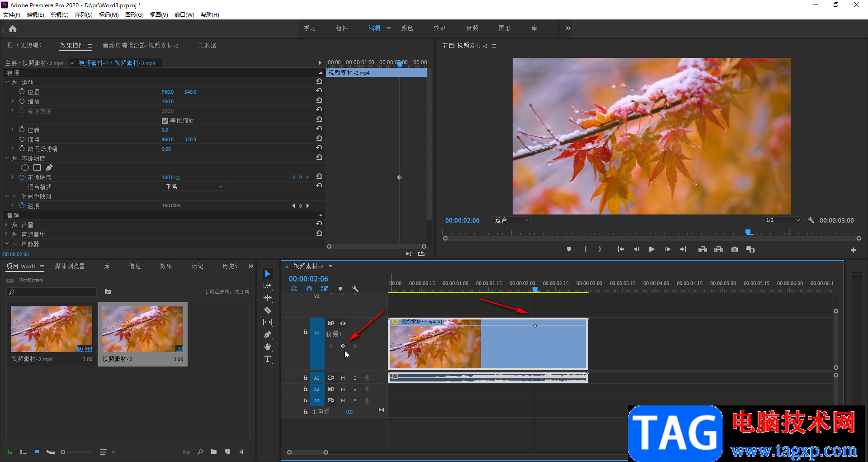The width and height of the screenshot is (868, 462).
Task: Click the Lift button in the Program monitor
Action: (x=703, y=249)
